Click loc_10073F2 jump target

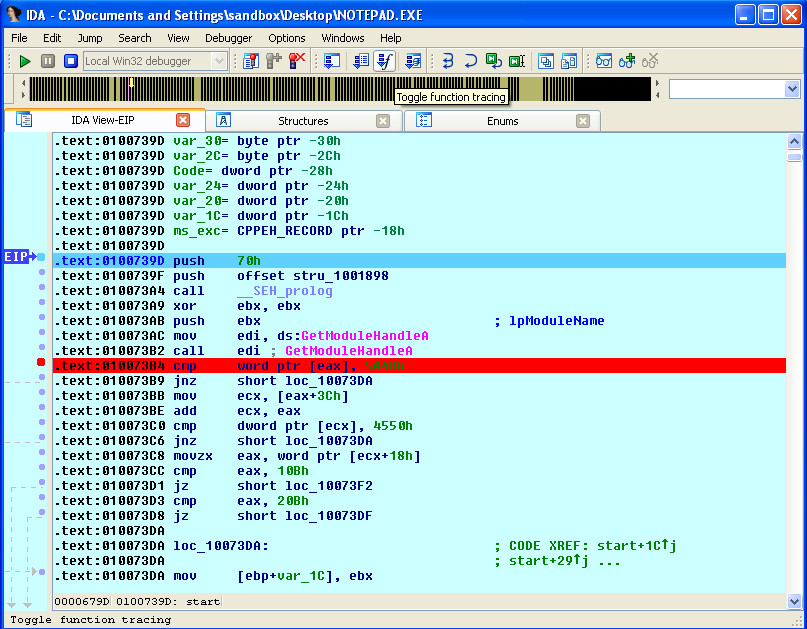point(328,486)
